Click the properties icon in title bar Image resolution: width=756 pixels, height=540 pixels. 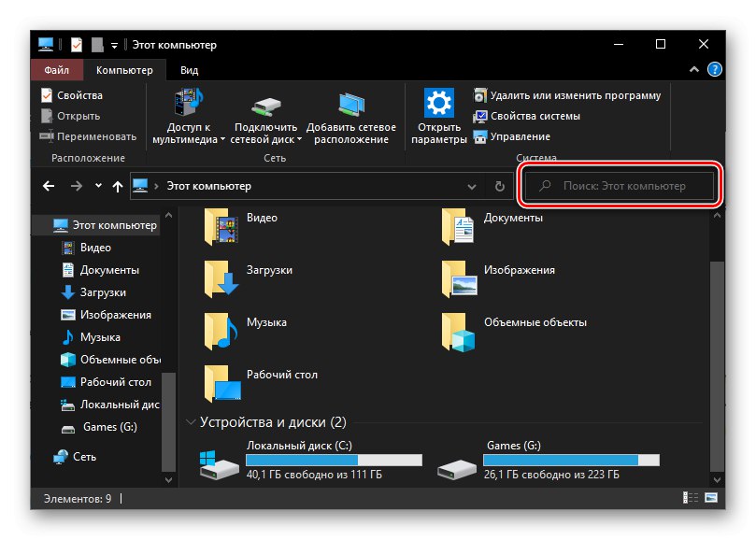(x=77, y=45)
